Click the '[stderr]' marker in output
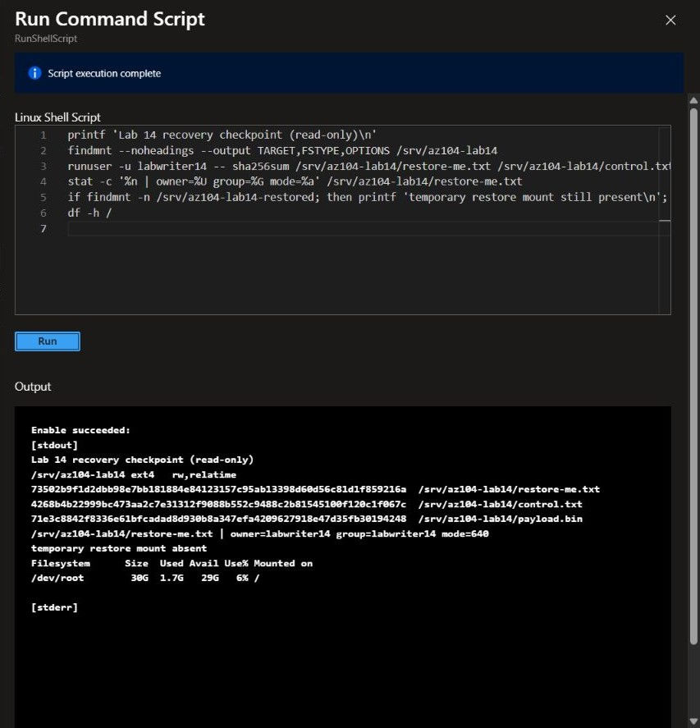This screenshot has width=700, height=728. point(54,607)
